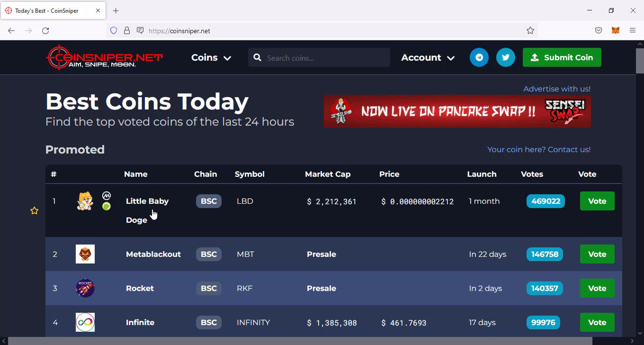Select the Today's Best - CoinSniper tab
The image size is (644, 345).
pos(47,10)
